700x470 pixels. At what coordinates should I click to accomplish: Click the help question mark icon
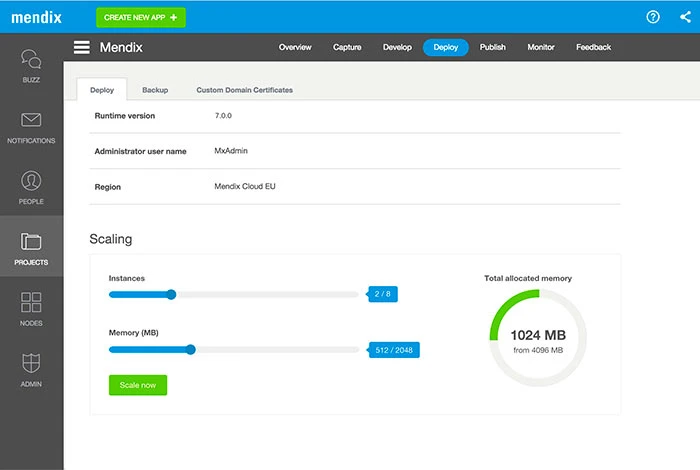point(653,17)
